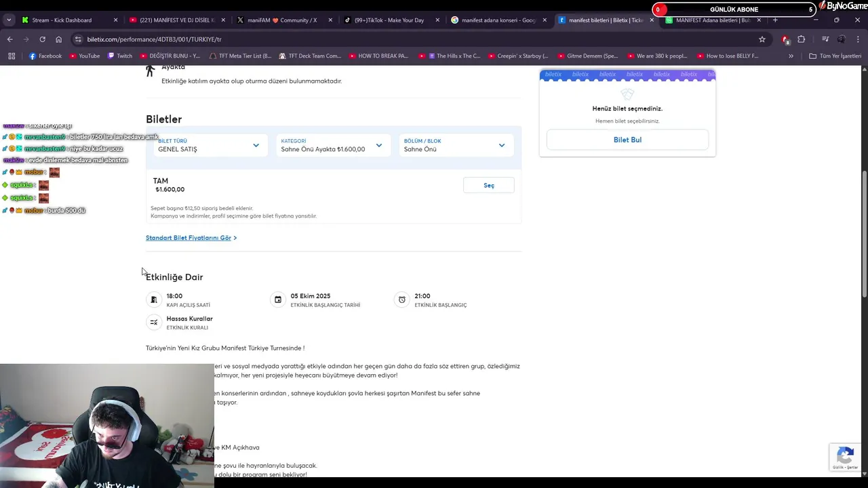
Task: Open the Gitme Demem bookmark
Action: click(x=587, y=56)
